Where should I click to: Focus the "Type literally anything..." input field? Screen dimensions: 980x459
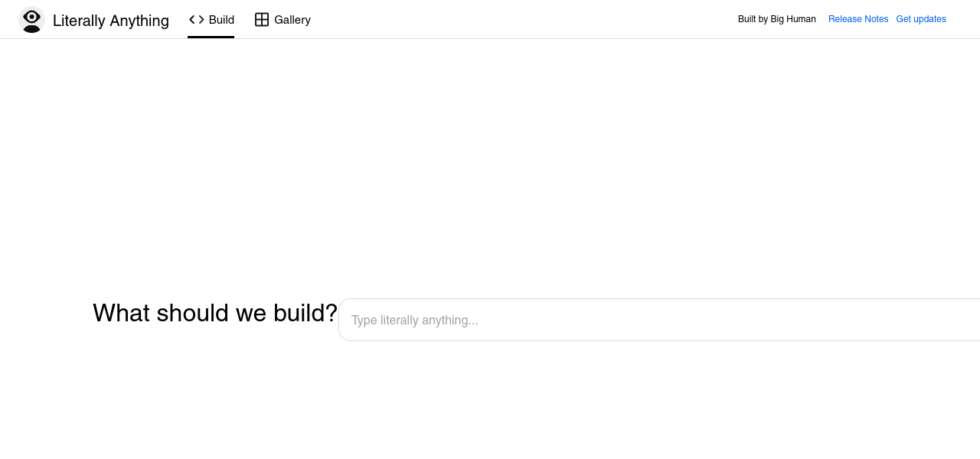click(x=658, y=320)
